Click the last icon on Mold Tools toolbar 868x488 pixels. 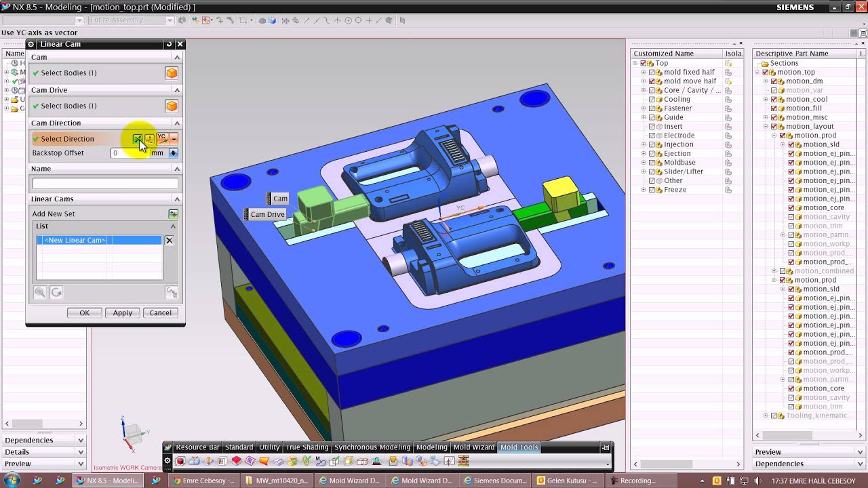tap(464, 461)
